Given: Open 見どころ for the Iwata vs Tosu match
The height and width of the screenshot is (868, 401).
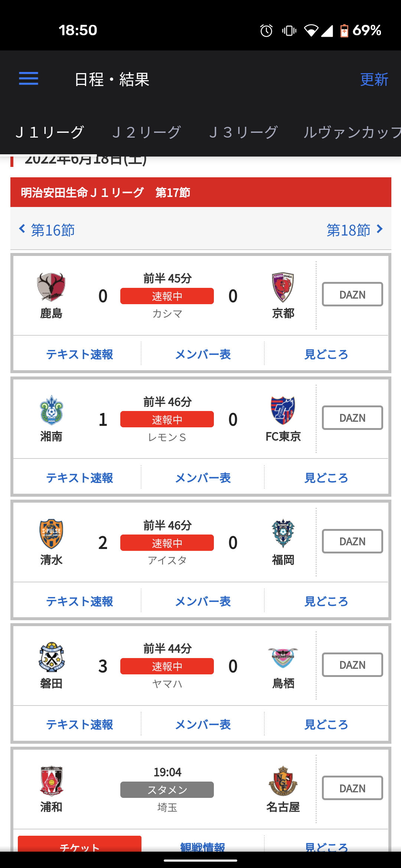Looking at the screenshot, I should tap(326, 724).
